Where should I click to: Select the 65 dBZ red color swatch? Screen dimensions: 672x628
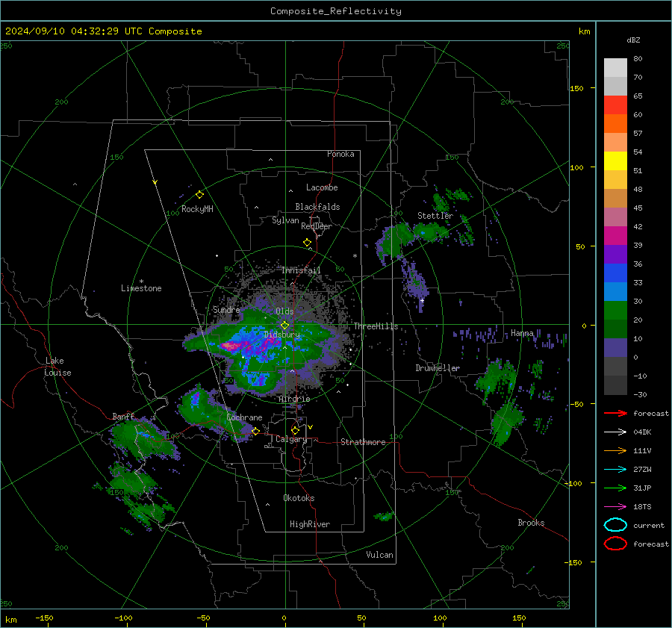615,105
